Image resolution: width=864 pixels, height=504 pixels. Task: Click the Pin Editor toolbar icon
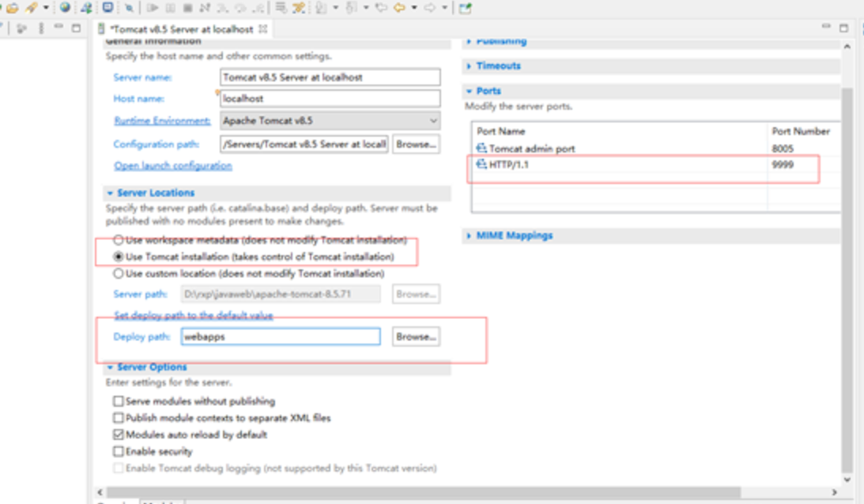pos(465,8)
